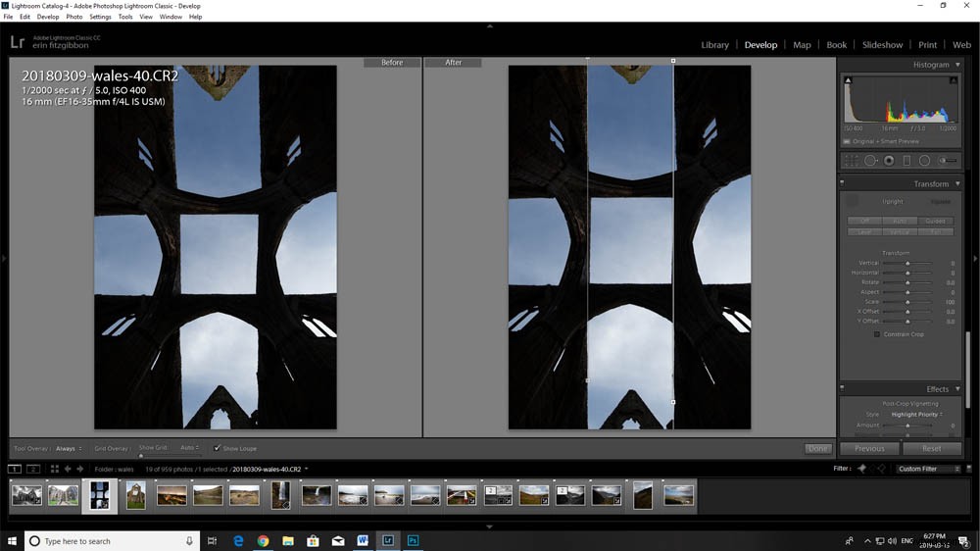The image size is (980, 551).
Task: Select the Red Eye Correction tool
Action: (x=889, y=161)
